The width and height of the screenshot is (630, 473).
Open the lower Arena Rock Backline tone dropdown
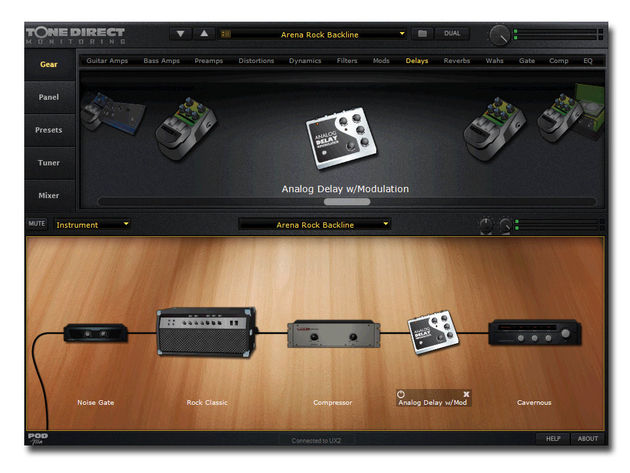coord(315,225)
